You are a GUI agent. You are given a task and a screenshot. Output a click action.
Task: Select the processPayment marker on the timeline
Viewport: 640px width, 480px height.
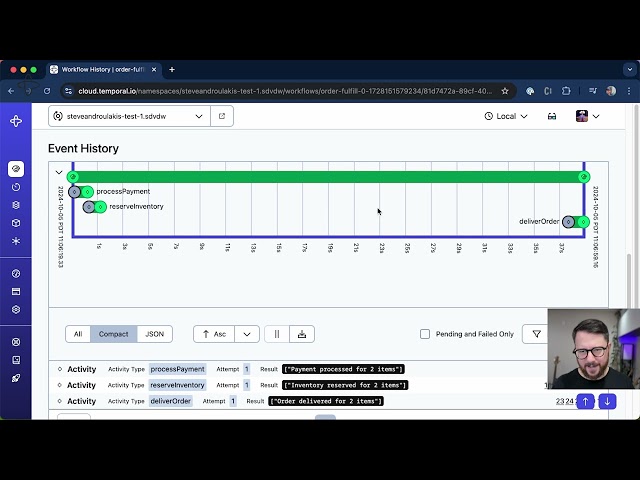coord(81,191)
